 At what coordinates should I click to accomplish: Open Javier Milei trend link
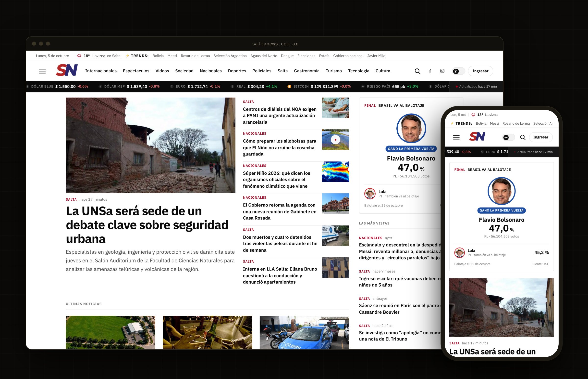click(x=377, y=56)
